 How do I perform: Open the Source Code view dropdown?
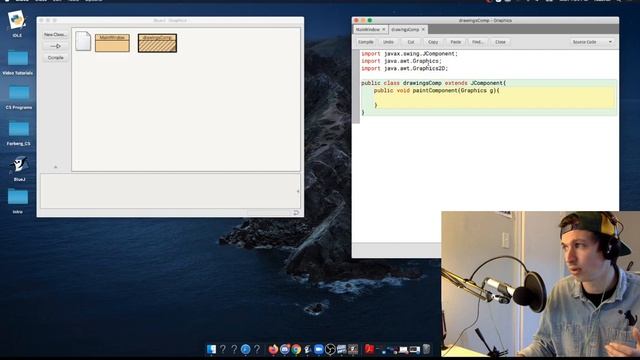(592, 42)
